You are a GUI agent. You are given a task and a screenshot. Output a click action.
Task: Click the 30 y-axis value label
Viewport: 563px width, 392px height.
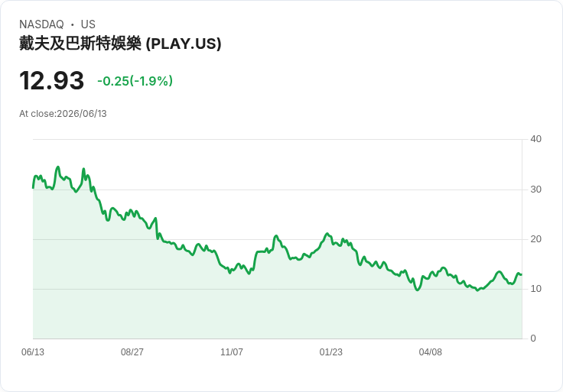click(x=535, y=190)
